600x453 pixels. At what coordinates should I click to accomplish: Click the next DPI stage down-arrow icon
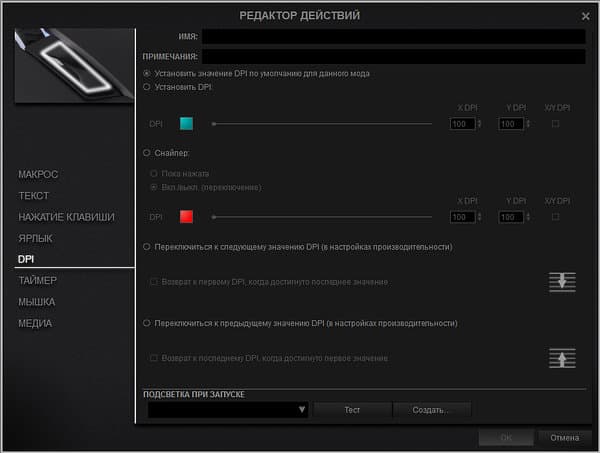[562, 282]
